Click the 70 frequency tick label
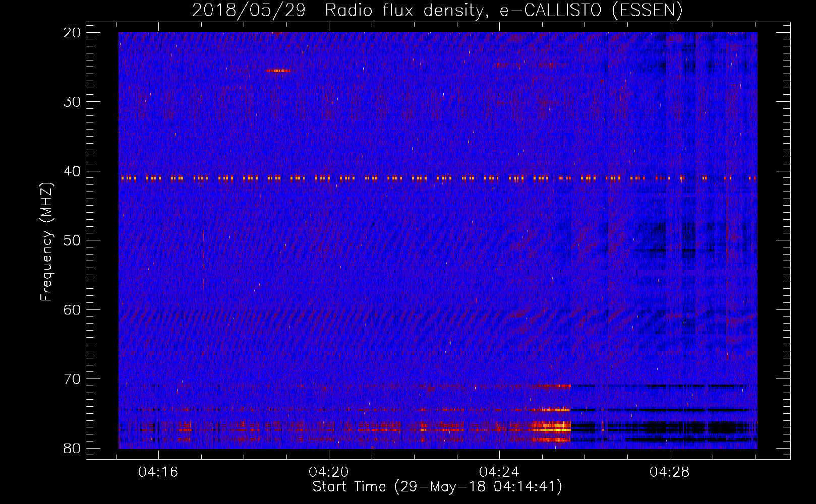 73,379
